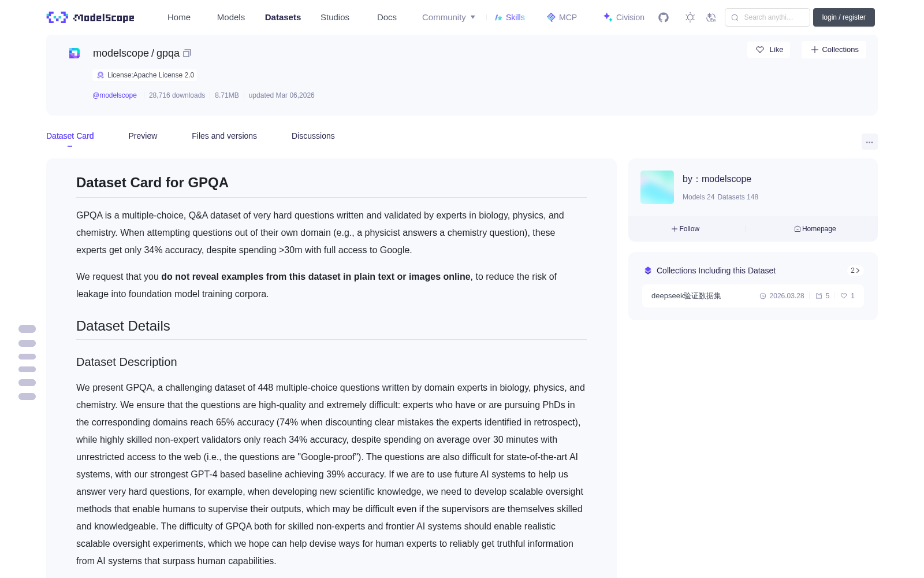Open the publisher Homepage link

coord(815,229)
